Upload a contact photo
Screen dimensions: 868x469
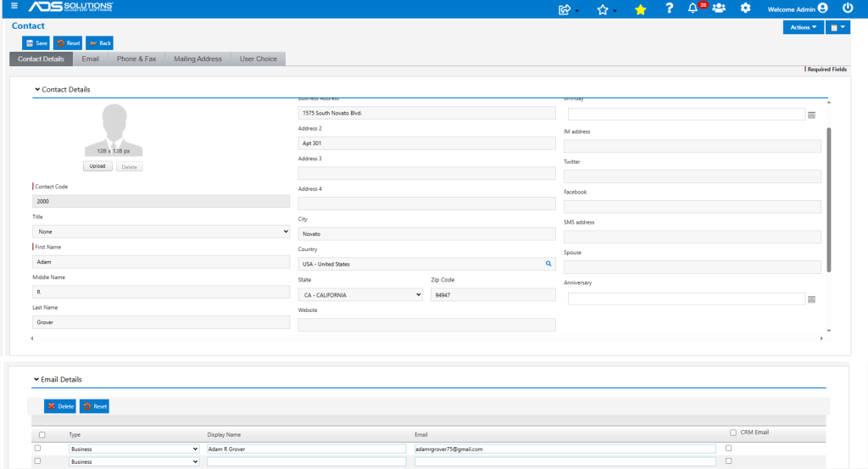click(x=97, y=166)
